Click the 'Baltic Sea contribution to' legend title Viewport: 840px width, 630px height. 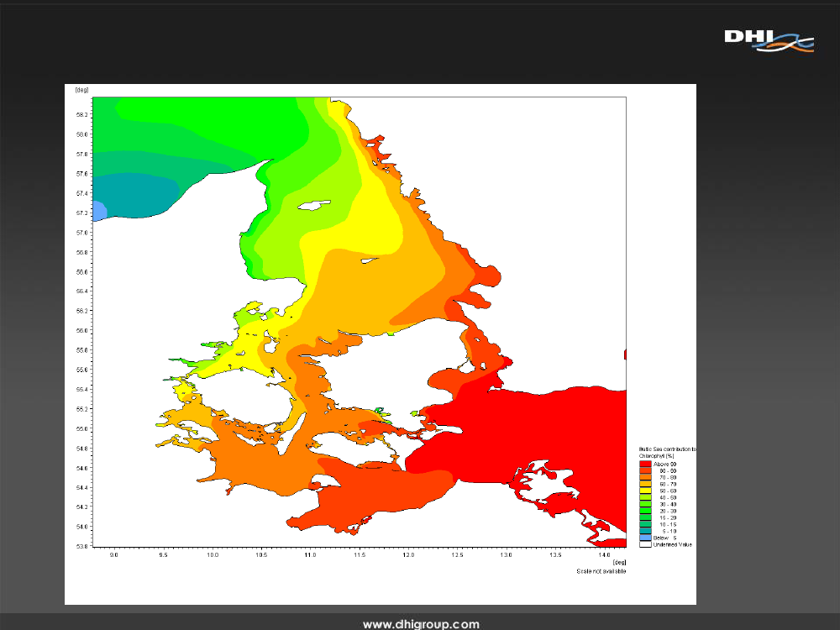click(668, 449)
